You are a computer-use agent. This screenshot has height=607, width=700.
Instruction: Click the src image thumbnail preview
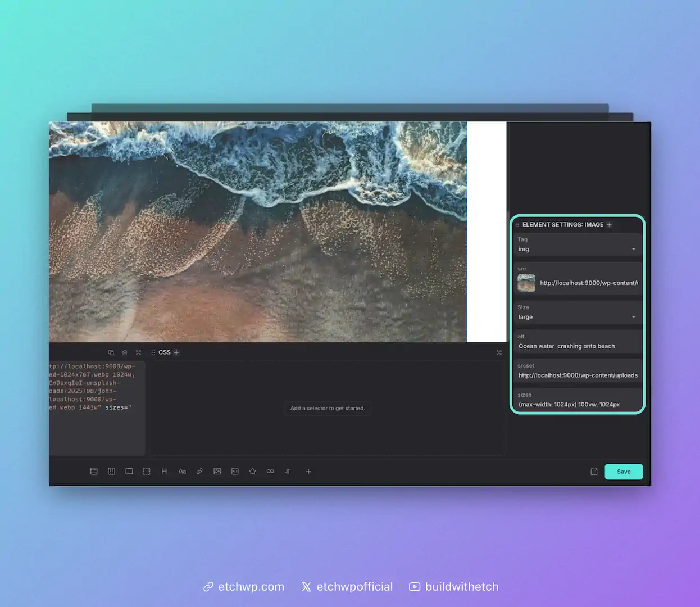(526, 283)
